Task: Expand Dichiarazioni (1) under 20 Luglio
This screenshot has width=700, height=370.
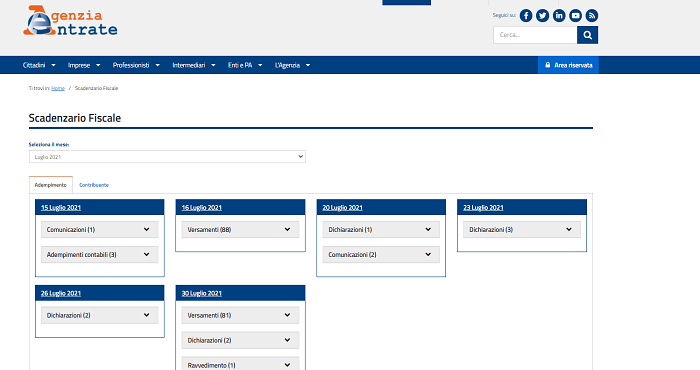Action: click(x=381, y=229)
